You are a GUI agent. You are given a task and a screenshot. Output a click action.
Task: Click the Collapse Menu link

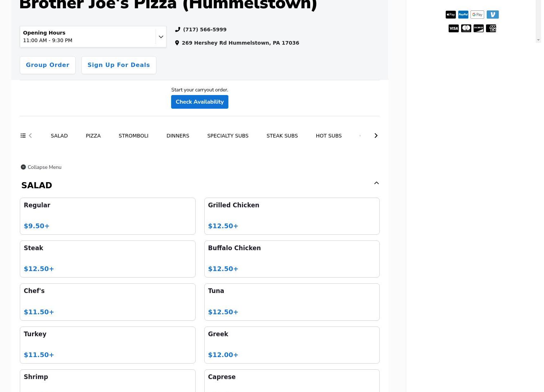45,167
